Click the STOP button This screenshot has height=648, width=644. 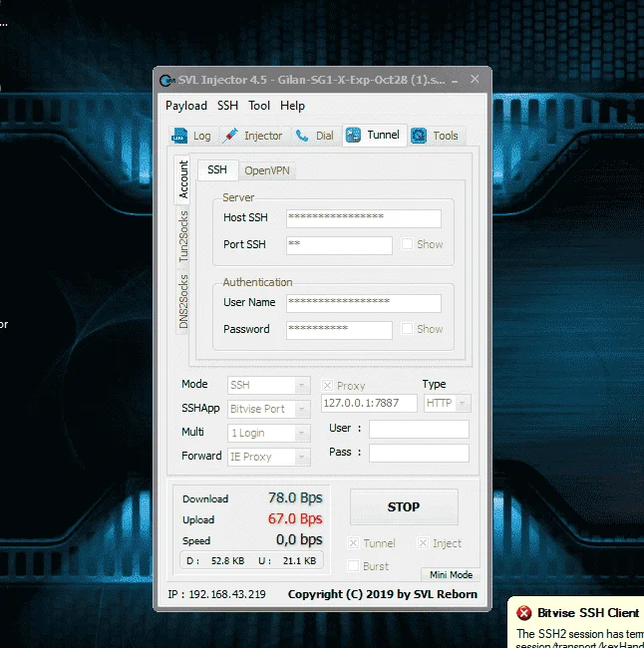click(x=404, y=507)
